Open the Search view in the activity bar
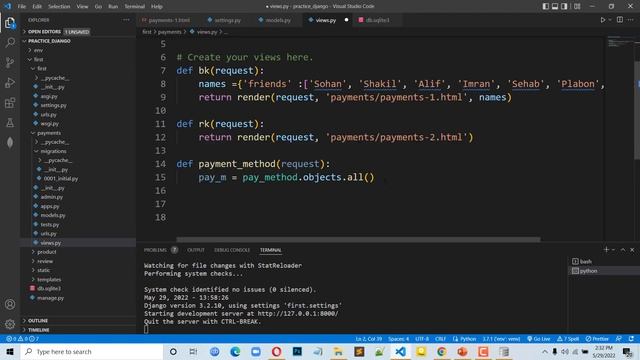 pyautogui.click(x=10, y=42)
